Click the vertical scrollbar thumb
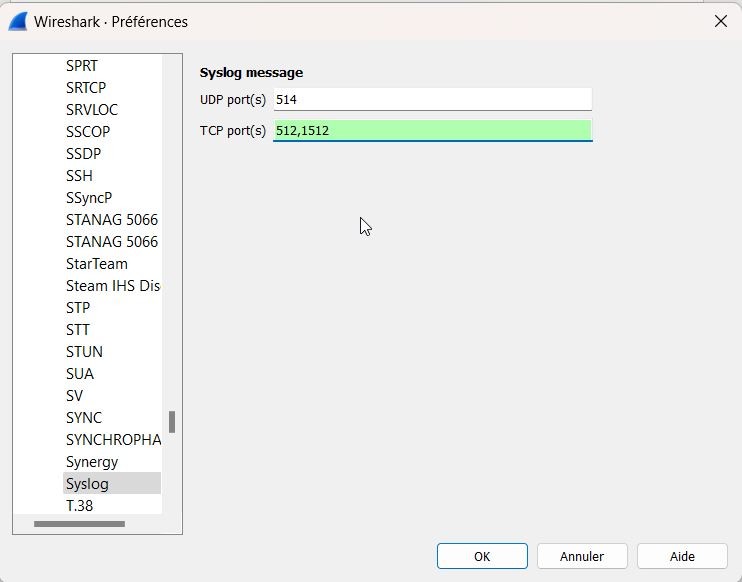742x582 pixels. [x=172, y=422]
